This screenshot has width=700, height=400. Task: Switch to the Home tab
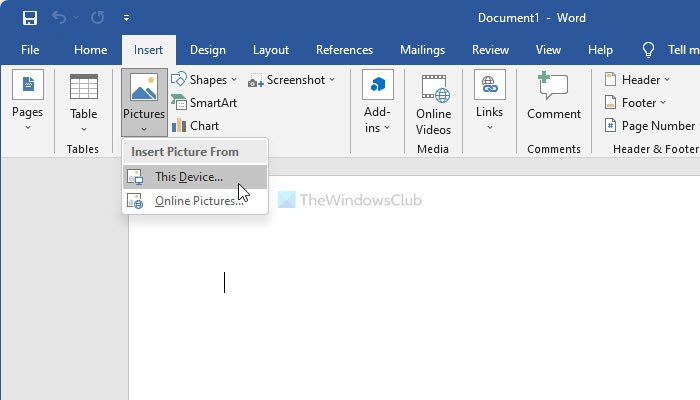pos(91,50)
